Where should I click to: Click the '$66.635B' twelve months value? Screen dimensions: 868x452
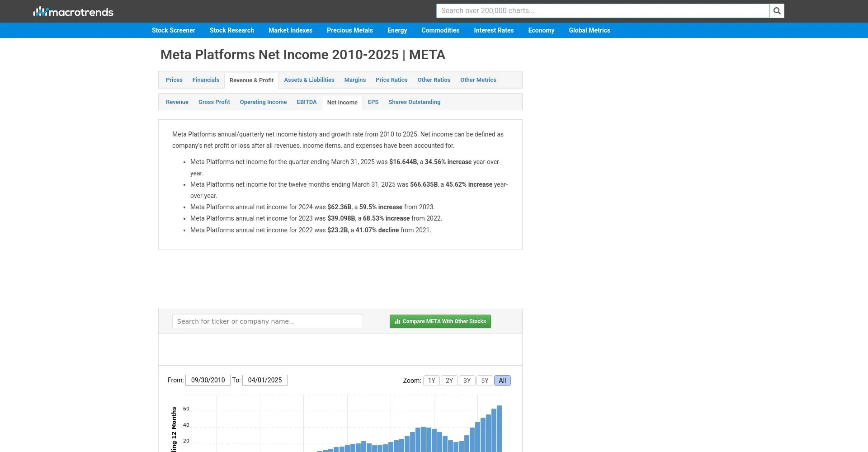tap(424, 184)
